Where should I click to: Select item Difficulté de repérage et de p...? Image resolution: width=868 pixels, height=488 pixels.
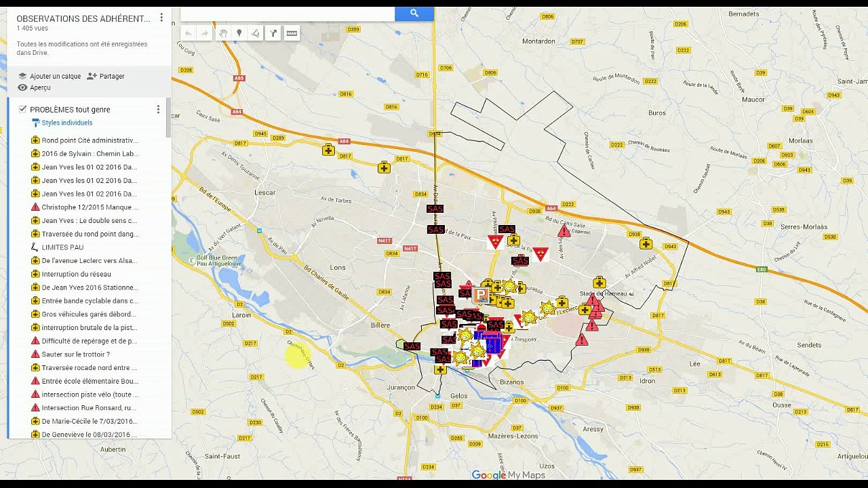point(89,341)
